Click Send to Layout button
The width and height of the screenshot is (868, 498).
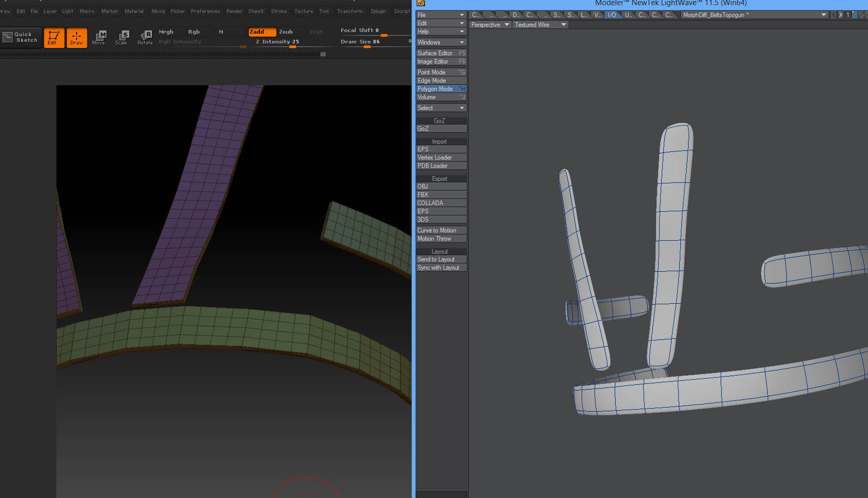click(x=441, y=259)
